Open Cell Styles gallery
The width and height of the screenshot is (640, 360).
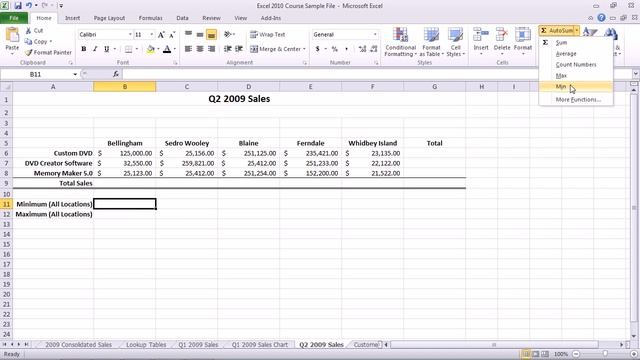(455, 42)
